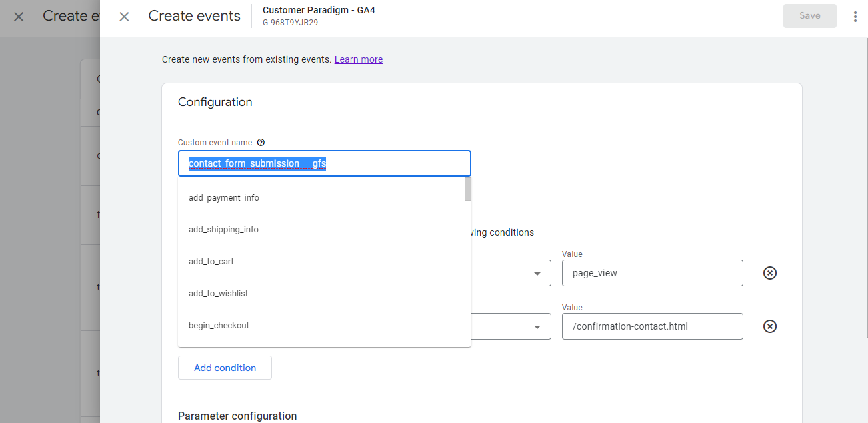Click the Save button
The height and width of the screenshot is (423, 868).
809,16
